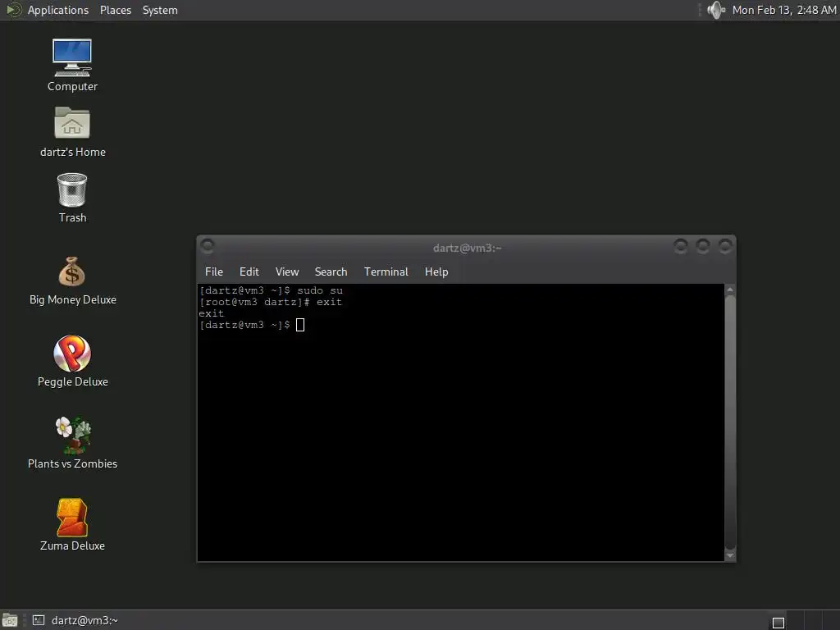Open the Terminal menu in menubar

click(x=386, y=272)
